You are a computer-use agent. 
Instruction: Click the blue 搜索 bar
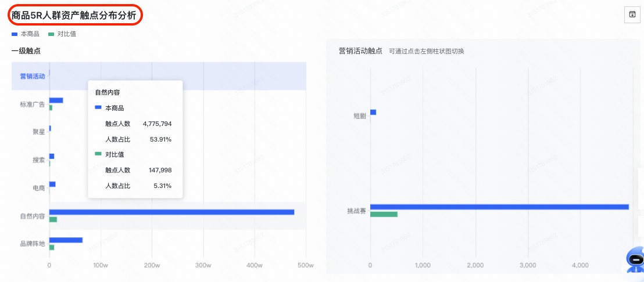52,156
